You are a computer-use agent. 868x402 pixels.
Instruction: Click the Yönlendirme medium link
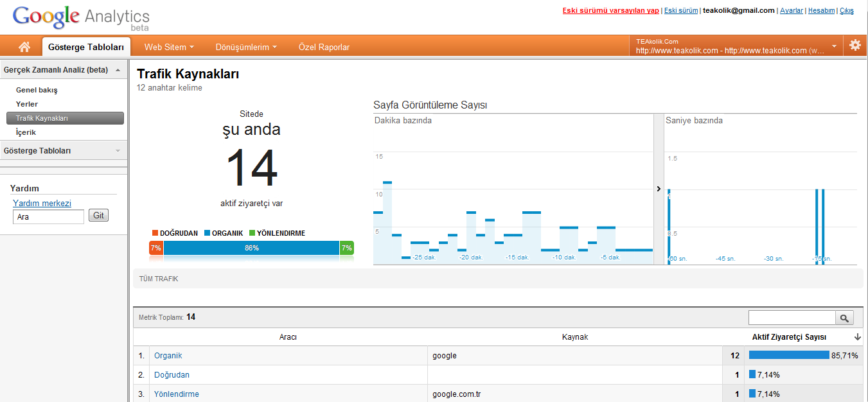pos(177,394)
